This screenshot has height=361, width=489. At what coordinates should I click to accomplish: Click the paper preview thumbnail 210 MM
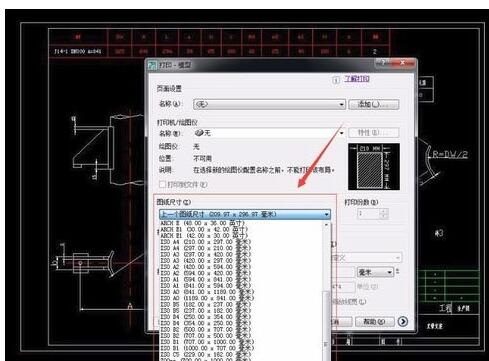coord(374,166)
